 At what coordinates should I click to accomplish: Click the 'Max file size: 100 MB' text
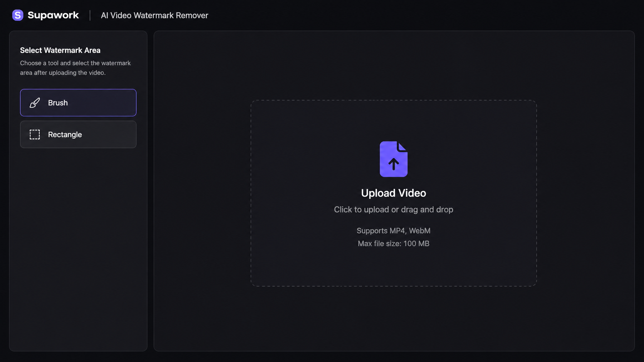[394, 244]
